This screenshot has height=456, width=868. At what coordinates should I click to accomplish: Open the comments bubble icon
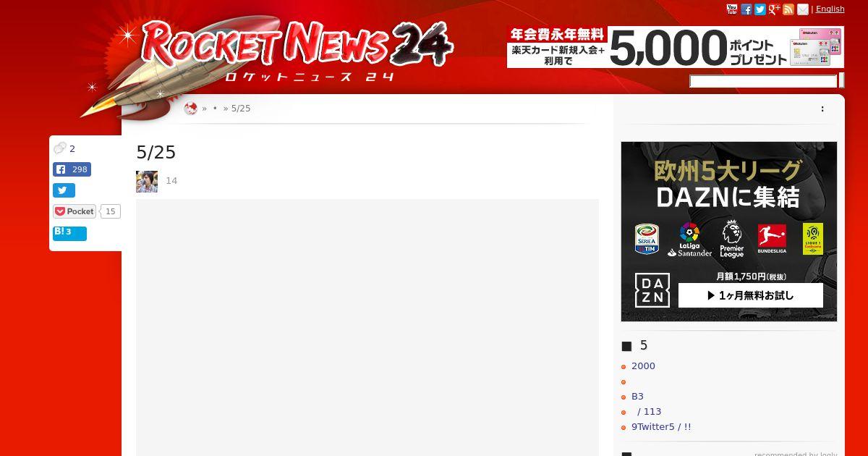pyautogui.click(x=60, y=148)
